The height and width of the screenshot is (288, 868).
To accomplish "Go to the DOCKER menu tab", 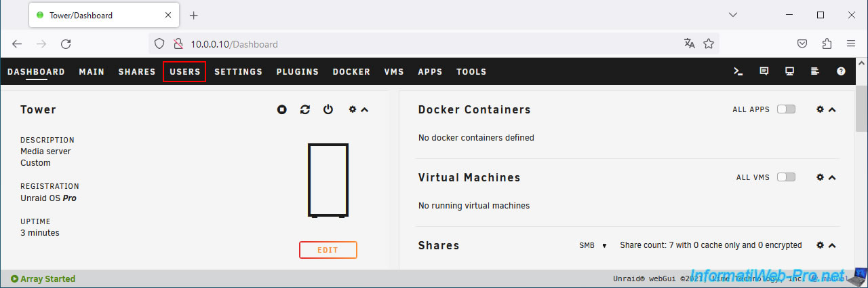I will pos(351,71).
